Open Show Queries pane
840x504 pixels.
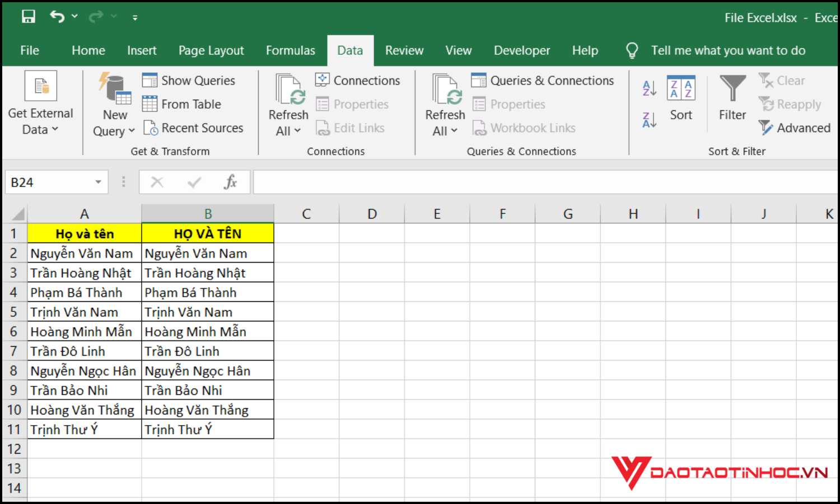click(x=189, y=81)
